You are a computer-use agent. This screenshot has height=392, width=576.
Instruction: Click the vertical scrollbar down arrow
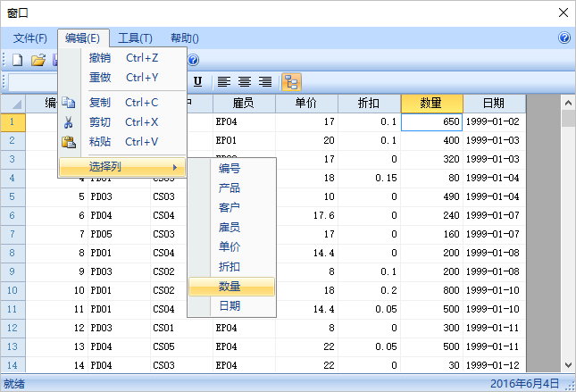pos(568,364)
